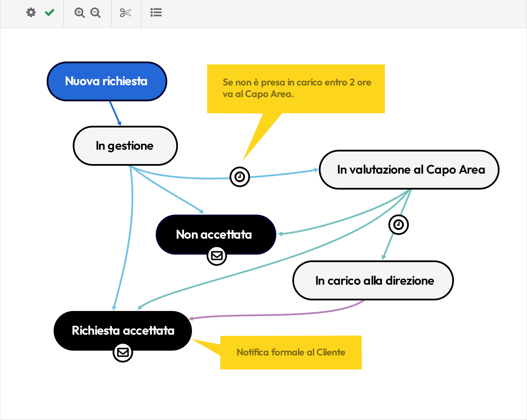The image size is (527, 420).
Task: Select the scissors cut tool
Action: click(x=126, y=13)
